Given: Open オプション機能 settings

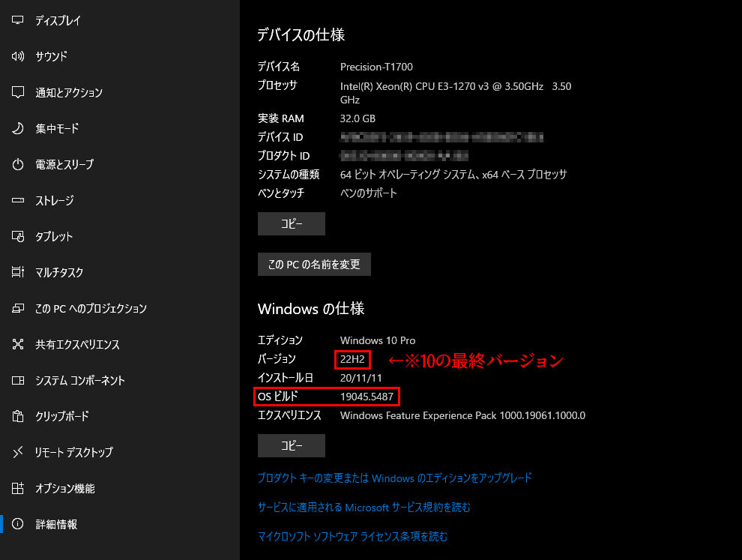Looking at the screenshot, I should pos(65,489).
